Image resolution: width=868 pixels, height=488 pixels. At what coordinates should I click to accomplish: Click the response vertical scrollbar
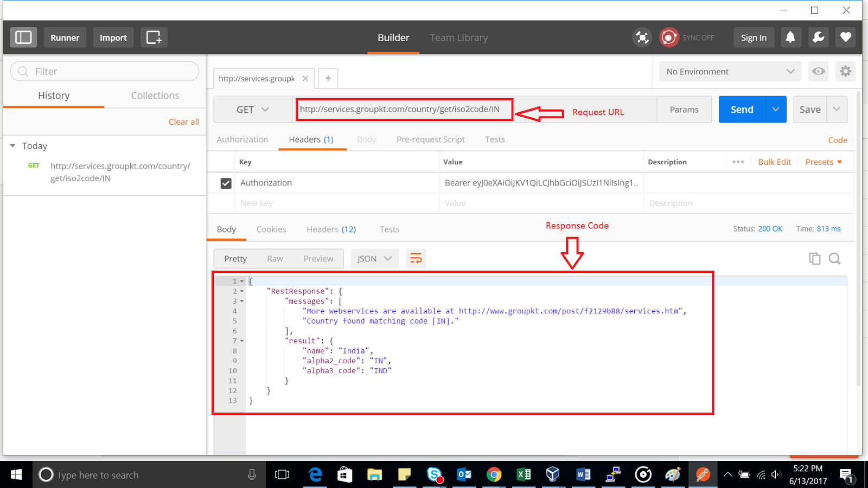point(858,239)
